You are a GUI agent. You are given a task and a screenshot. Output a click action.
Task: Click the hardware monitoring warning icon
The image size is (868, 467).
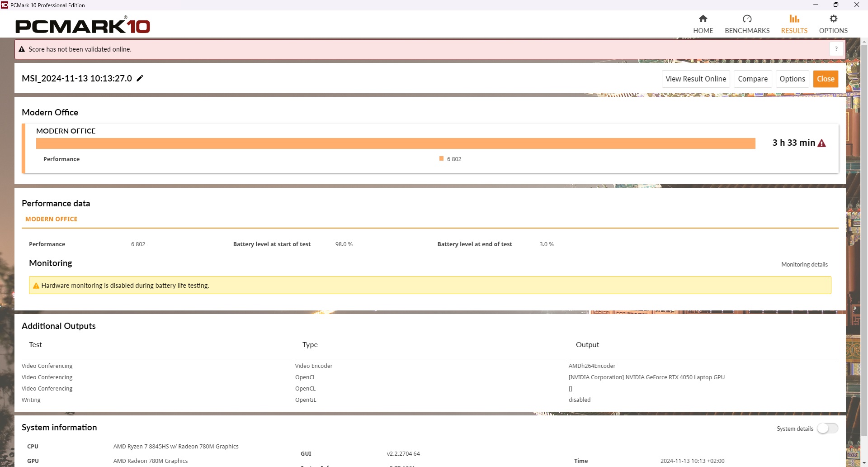tap(36, 286)
